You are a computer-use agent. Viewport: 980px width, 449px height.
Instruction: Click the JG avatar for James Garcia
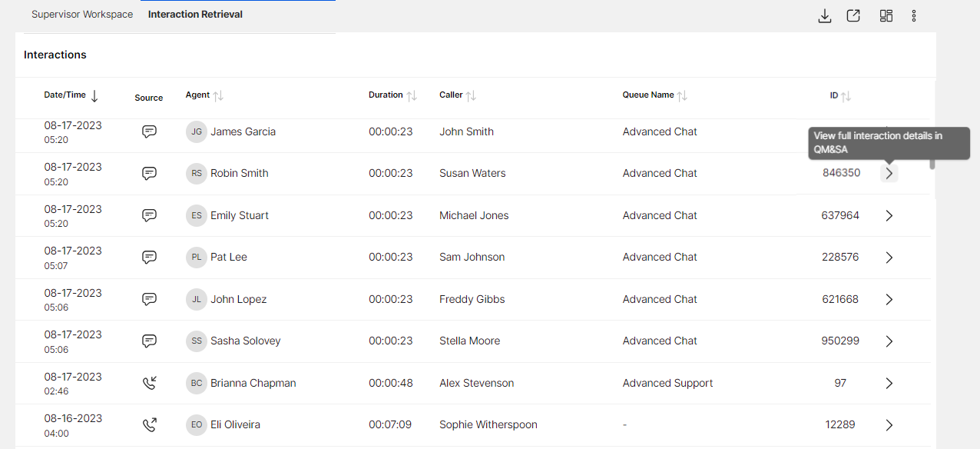[x=197, y=131]
